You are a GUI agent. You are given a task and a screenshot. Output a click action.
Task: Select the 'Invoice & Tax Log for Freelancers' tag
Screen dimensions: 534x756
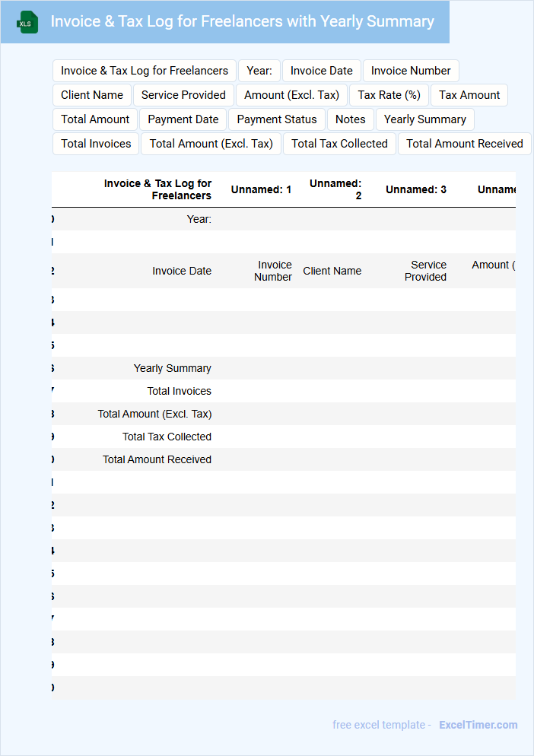pos(145,71)
